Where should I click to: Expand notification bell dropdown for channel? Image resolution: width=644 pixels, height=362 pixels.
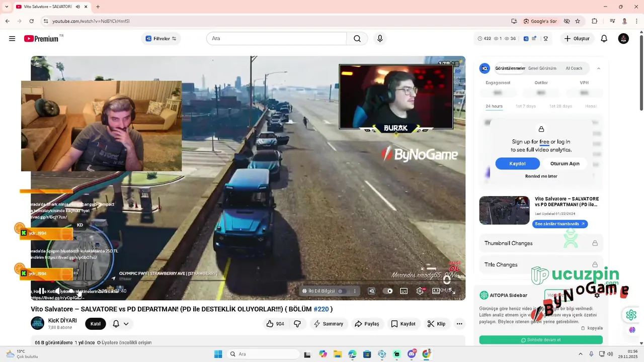pyautogui.click(x=126, y=324)
